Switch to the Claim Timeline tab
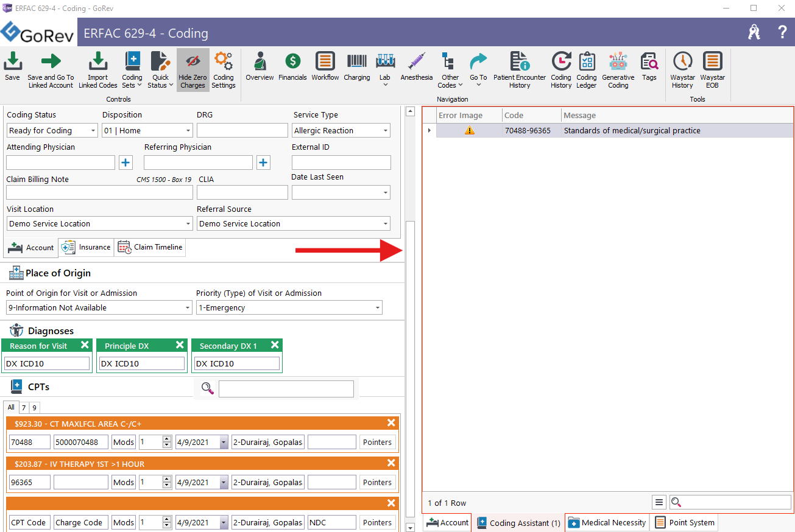Viewport: 795px width, 532px height. [150, 247]
